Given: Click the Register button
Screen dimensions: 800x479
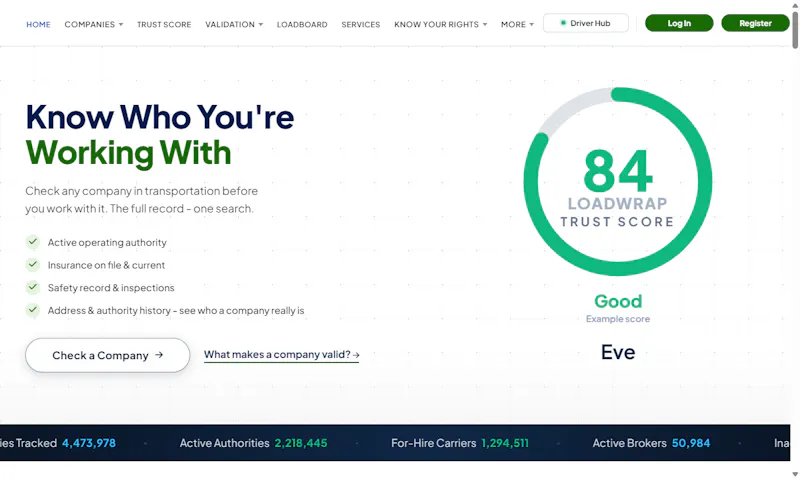Looking at the screenshot, I should click(755, 23).
